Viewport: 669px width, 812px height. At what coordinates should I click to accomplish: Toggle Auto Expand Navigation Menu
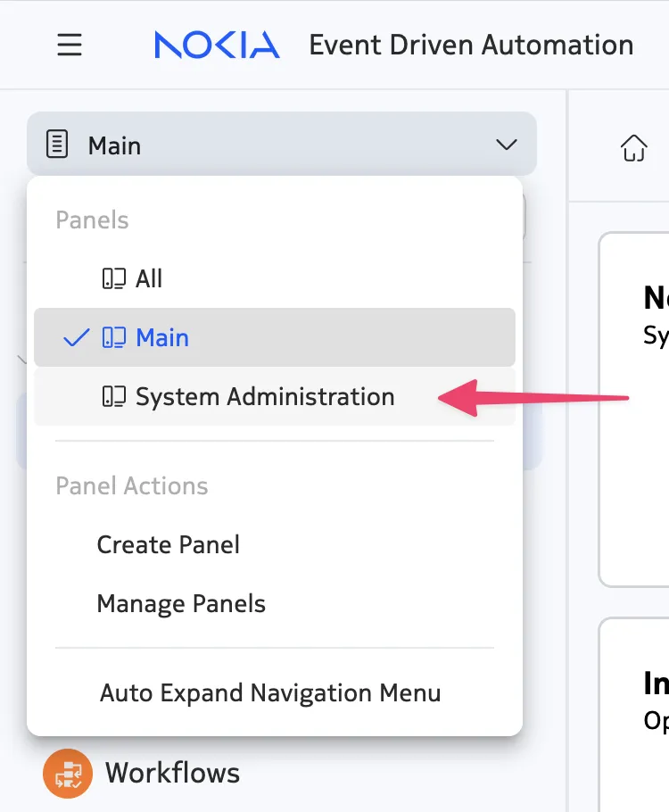270,693
